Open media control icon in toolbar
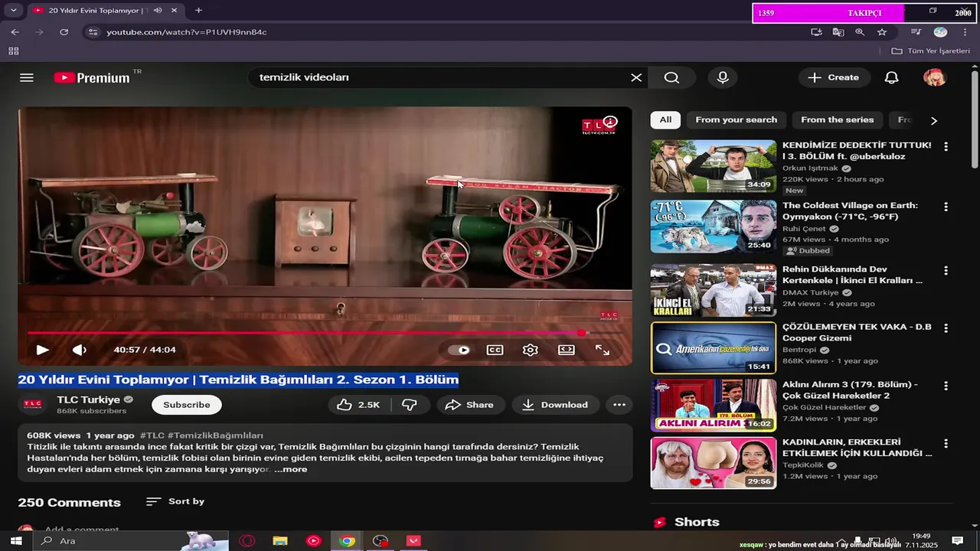980x551 pixels. (x=916, y=32)
